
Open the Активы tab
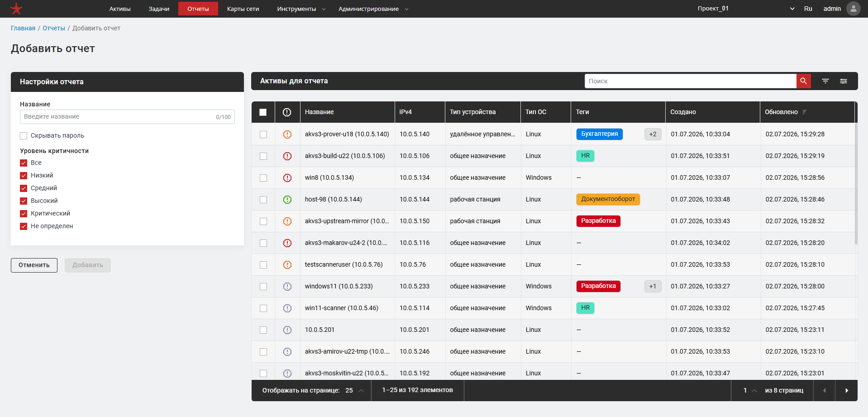[x=120, y=9]
